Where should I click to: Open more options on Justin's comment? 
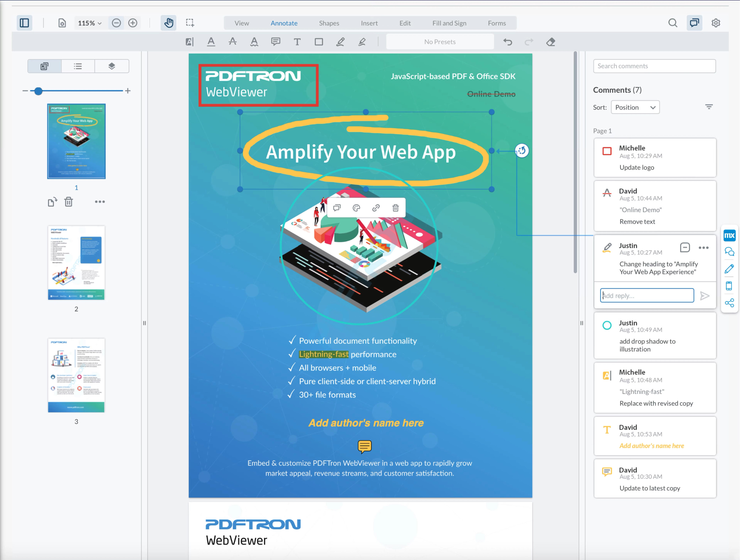pos(704,248)
